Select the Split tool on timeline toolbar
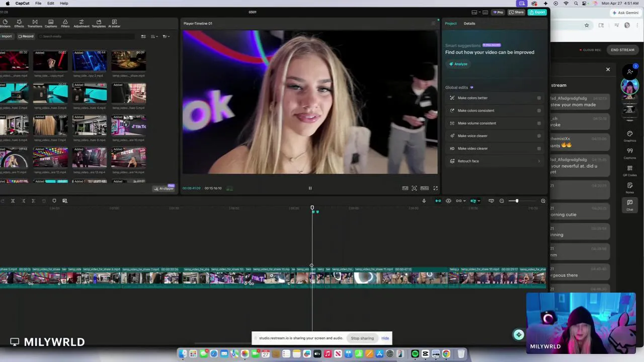Screen dimensions: 644x362 tap(13, 201)
